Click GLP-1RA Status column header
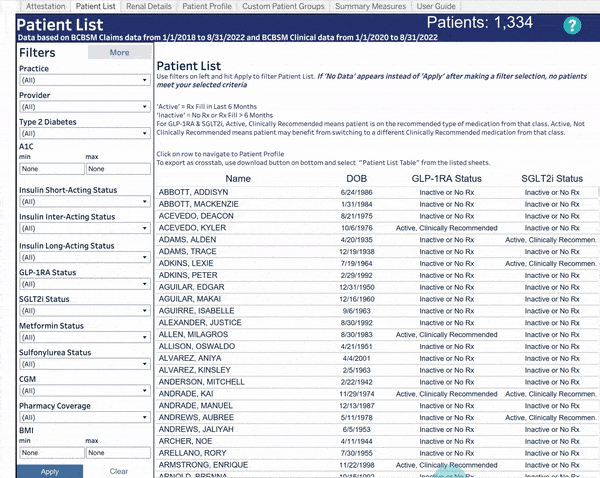This screenshot has height=478, width=600. [x=447, y=179]
